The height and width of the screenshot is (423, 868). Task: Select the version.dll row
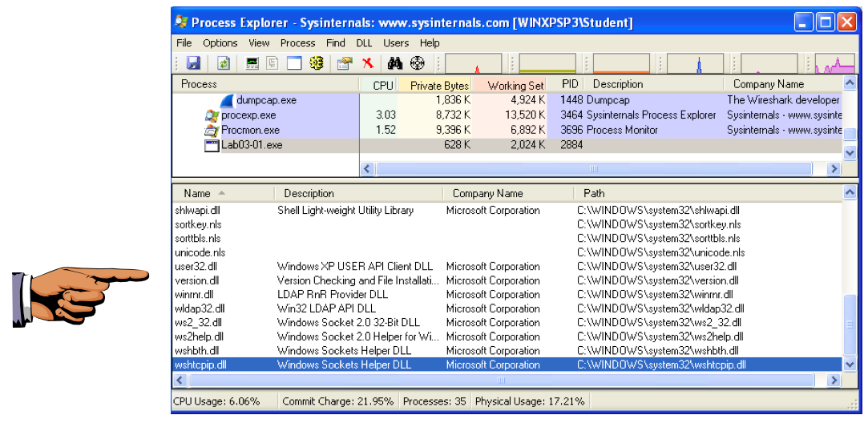[507, 280]
